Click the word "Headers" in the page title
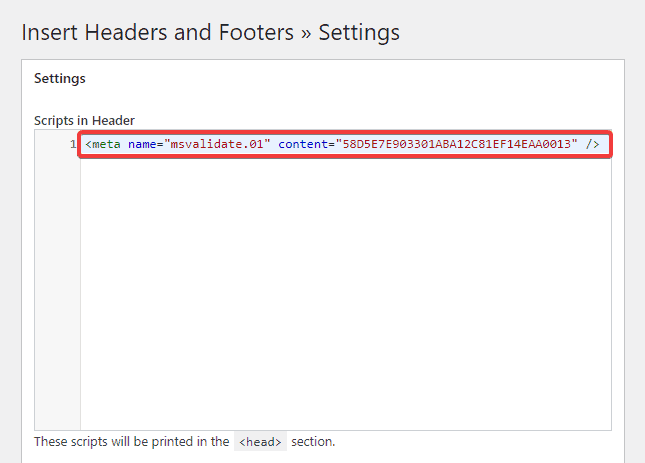Viewport: 645px width, 463px height. 131,32
